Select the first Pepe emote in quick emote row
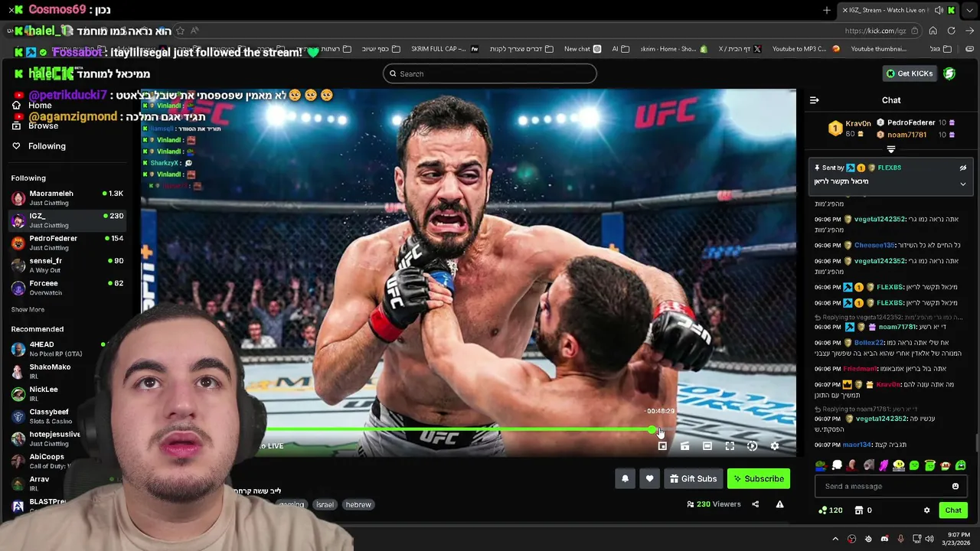The height and width of the screenshot is (551, 980). pos(821,465)
